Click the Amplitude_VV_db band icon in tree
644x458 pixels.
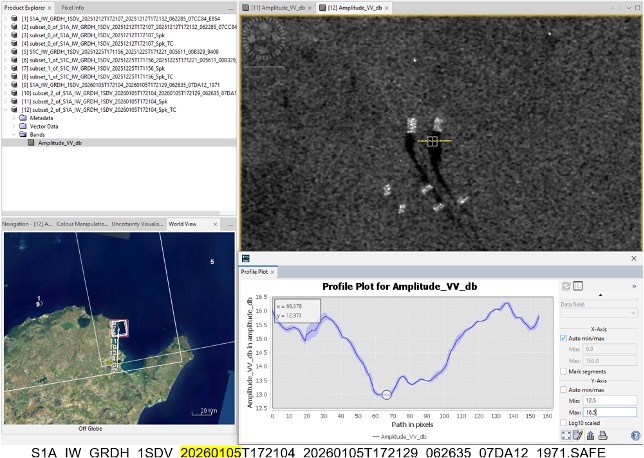point(31,143)
